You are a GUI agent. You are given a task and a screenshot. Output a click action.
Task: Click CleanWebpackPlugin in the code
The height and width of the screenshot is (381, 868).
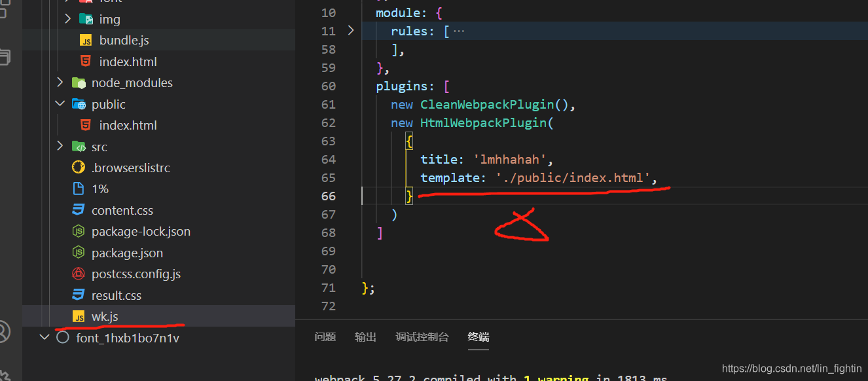click(488, 104)
